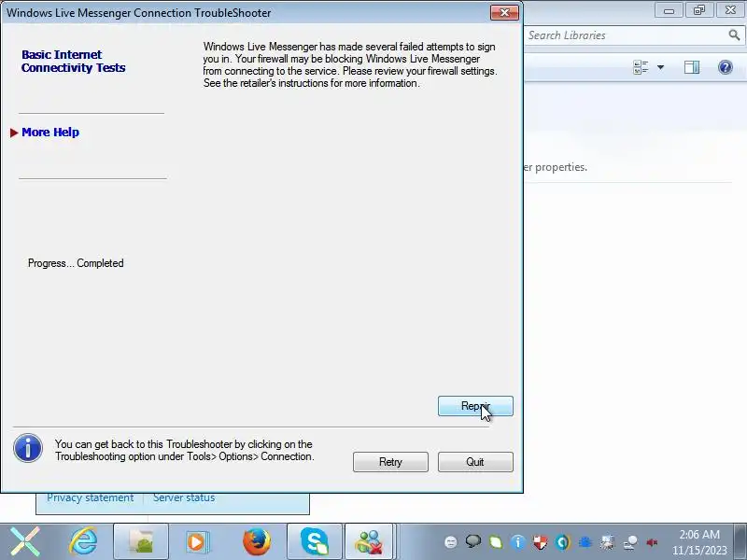Launch Firefox from the taskbar
Screen dimensions: 747x560
tap(257, 541)
